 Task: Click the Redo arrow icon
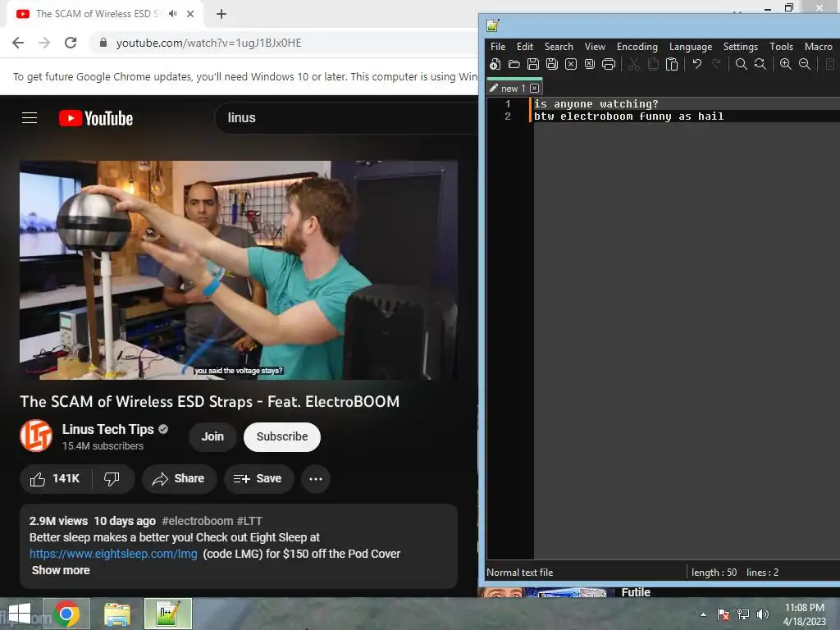(715, 64)
